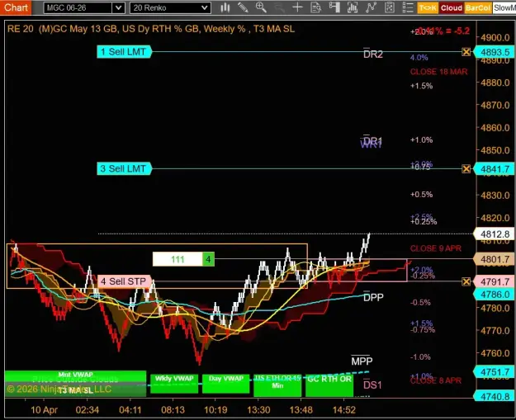This screenshot has height=420, width=516.
Task: Click the DS1 pivot label
Action: point(372,385)
